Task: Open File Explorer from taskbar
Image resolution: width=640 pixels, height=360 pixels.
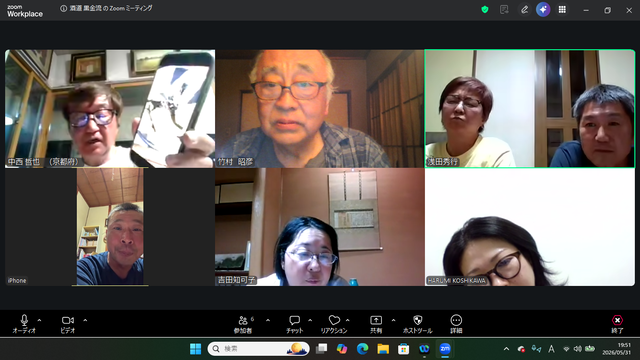Action: pos(383,349)
